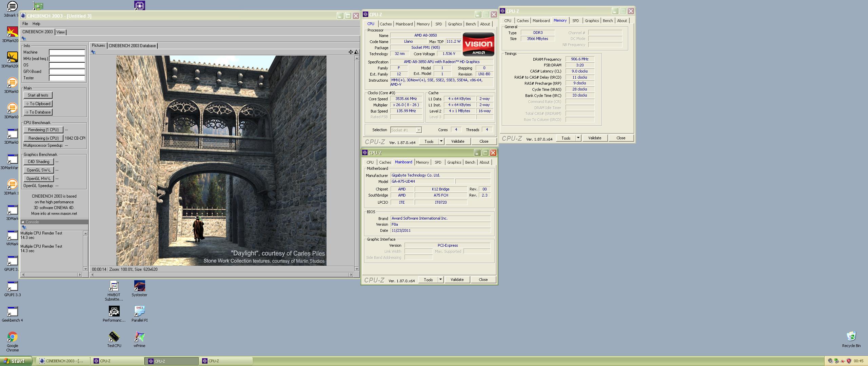Screen dimensions: 868x366
Task: Click the To Clipboard button
Action: pyautogui.click(x=38, y=104)
